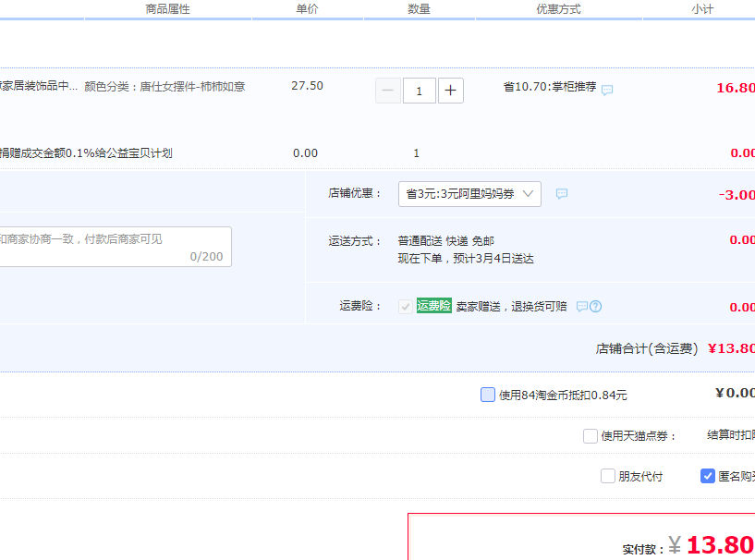Click the 数量 column header
The width and height of the screenshot is (755, 560).
(419, 9)
